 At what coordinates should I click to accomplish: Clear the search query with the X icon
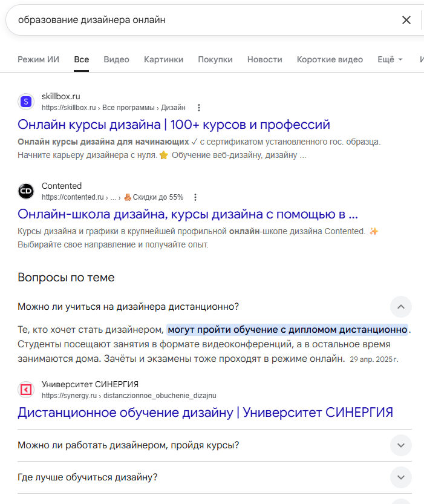pyautogui.click(x=406, y=20)
